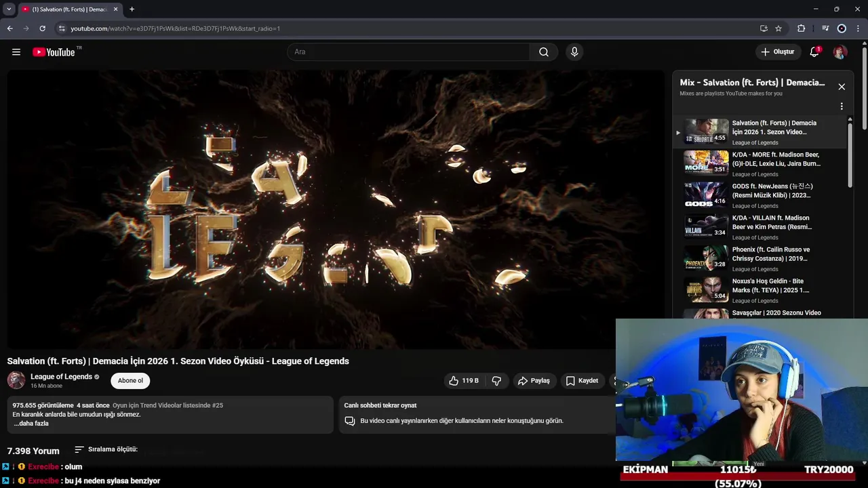Open the tab search dropdown arrow
Viewport: 868px width, 488px height.
point(9,9)
